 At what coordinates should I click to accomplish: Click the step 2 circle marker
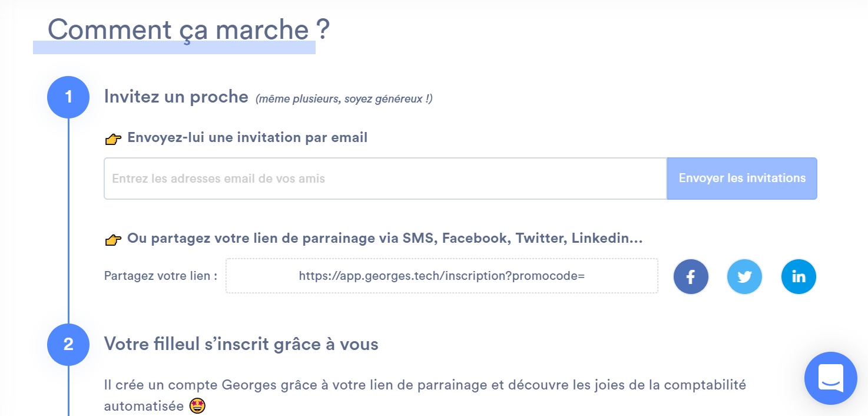point(68,345)
